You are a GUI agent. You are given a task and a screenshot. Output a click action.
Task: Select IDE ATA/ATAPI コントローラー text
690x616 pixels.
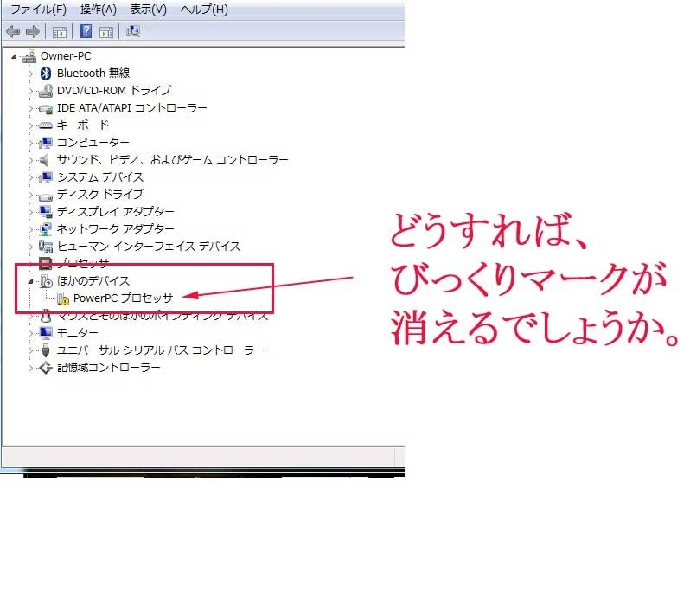coord(131,108)
